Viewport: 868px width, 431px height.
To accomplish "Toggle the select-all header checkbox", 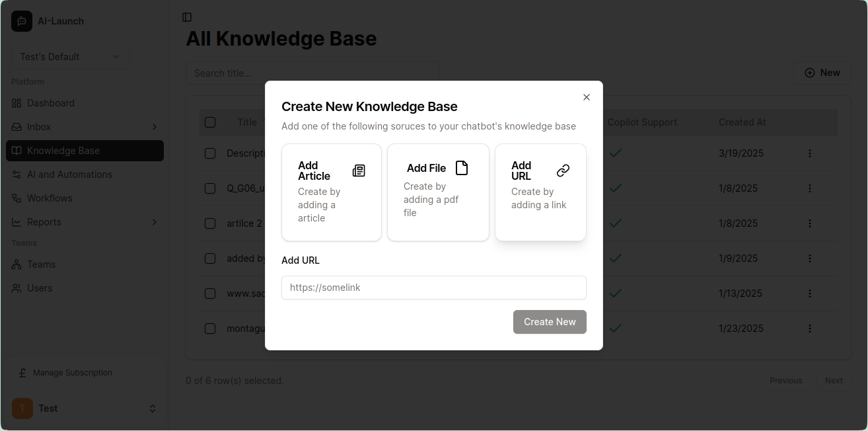I will pyautogui.click(x=210, y=122).
